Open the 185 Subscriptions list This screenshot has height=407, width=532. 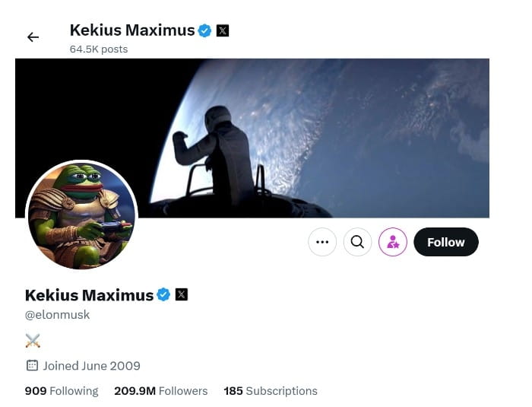(271, 391)
